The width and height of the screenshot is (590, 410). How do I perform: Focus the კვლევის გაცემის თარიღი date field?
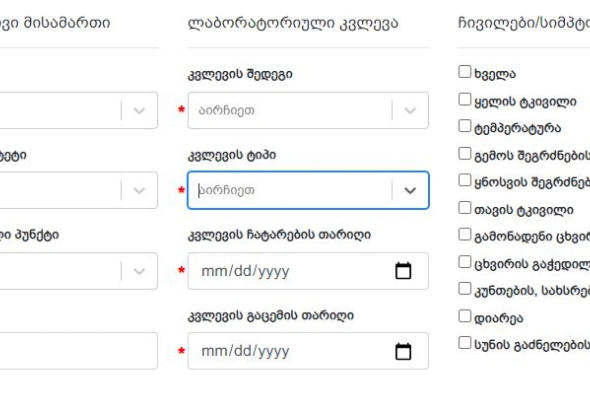tap(308, 351)
